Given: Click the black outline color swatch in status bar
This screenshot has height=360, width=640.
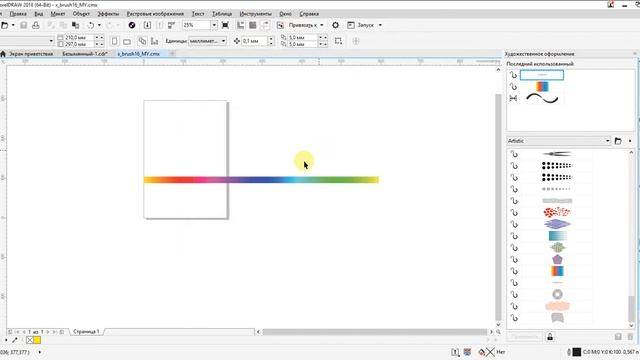Looking at the screenshot, I should point(576,352).
